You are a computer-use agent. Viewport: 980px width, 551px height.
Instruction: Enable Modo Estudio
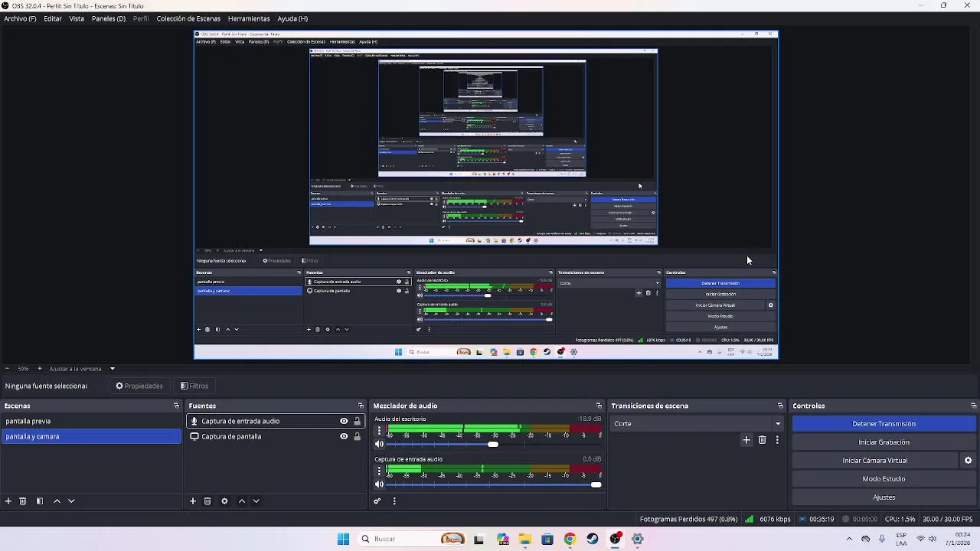pos(884,479)
